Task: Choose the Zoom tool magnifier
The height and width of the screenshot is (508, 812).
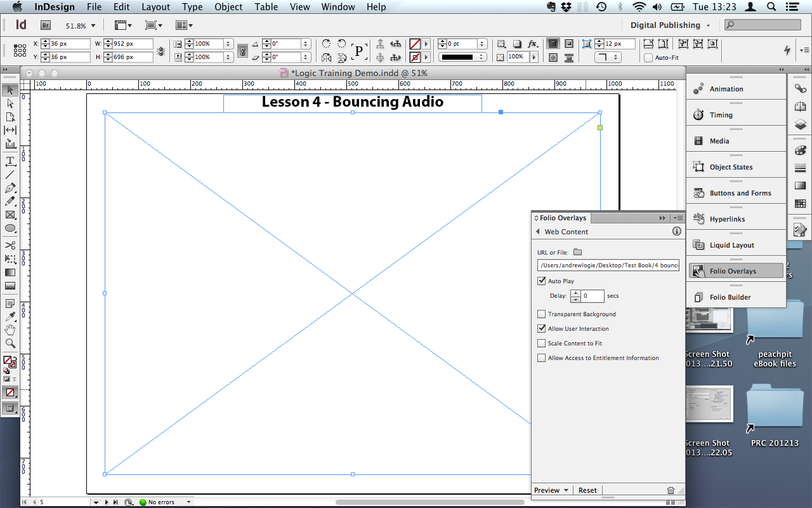Action: tap(10, 344)
